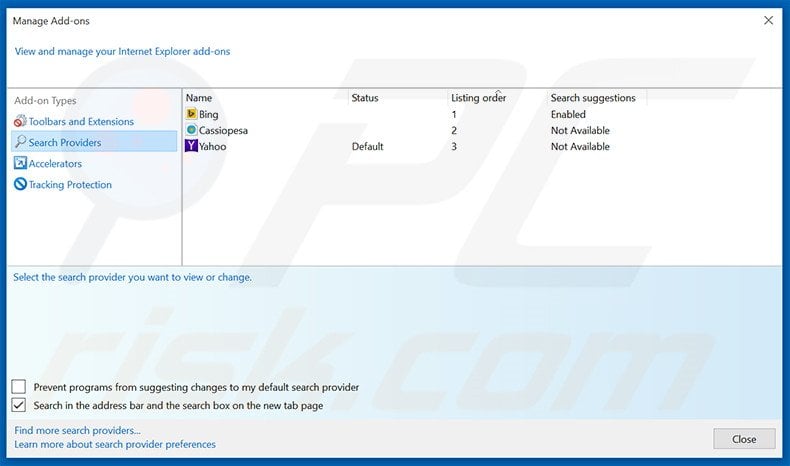Click listing order 3 for Yahoo
Viewport: 790px width, 466px height.
(454, 147)
